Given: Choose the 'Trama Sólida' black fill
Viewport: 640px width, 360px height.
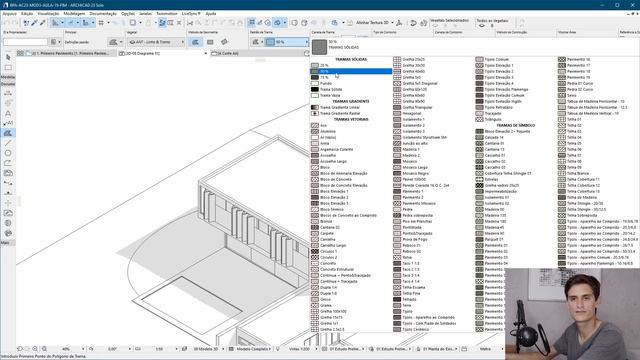Looking at the screenshot, I should [x=351, y=89].
